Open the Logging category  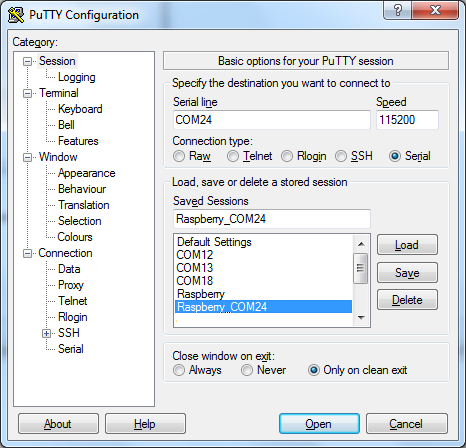[77, 77]
